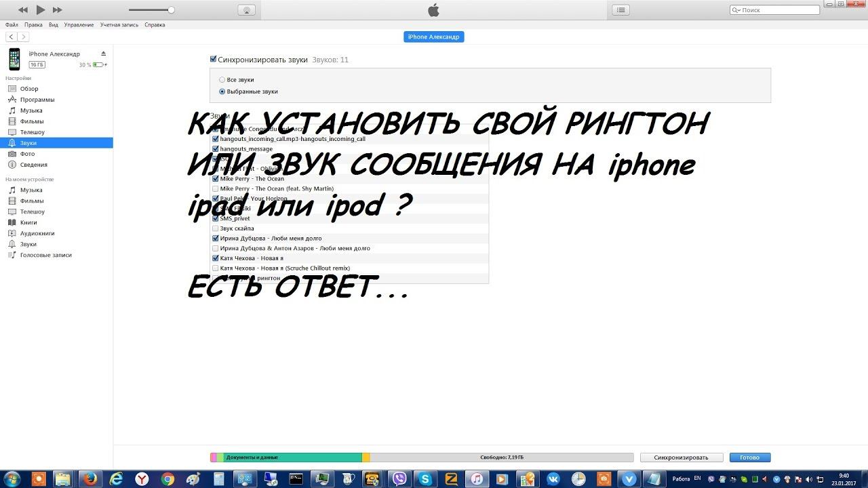Select the Выбранные звуки radio option
The image size is (868, 488).
222,91
